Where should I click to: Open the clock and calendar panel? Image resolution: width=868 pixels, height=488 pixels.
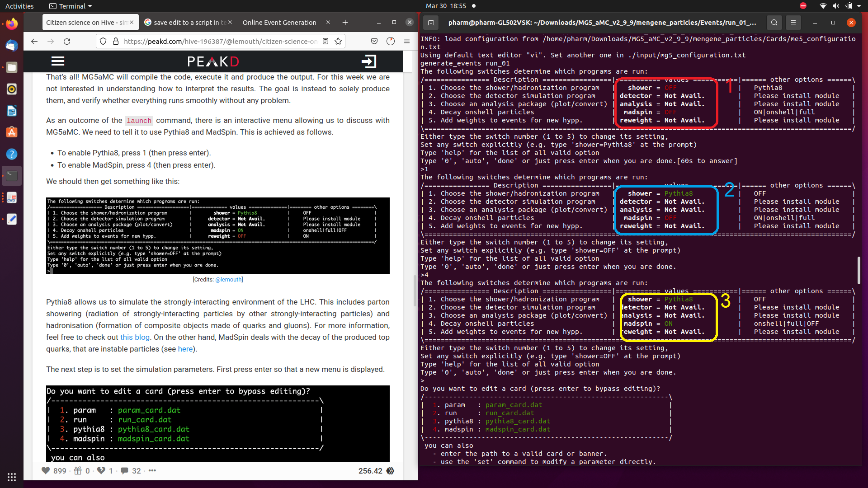(x=446, y=6)
